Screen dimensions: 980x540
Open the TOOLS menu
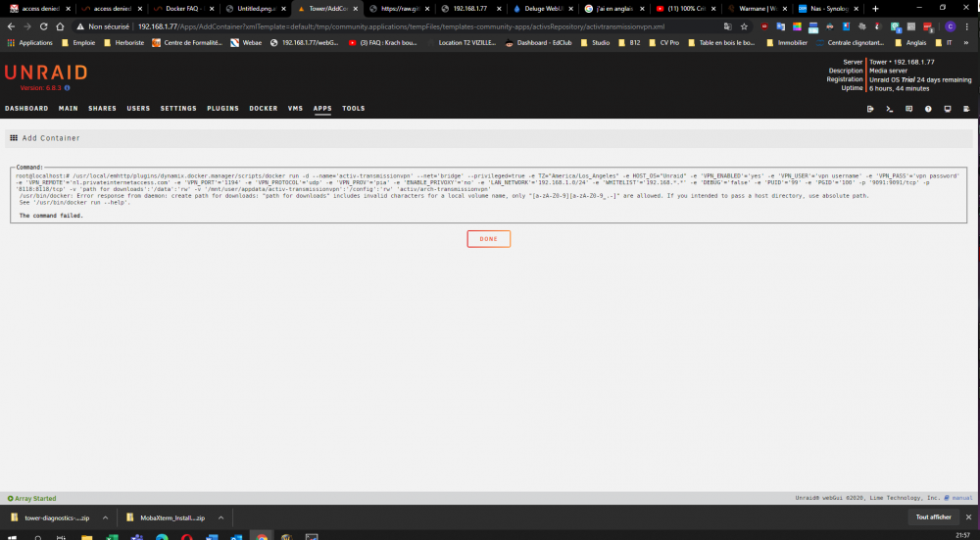tap(353, 109)
